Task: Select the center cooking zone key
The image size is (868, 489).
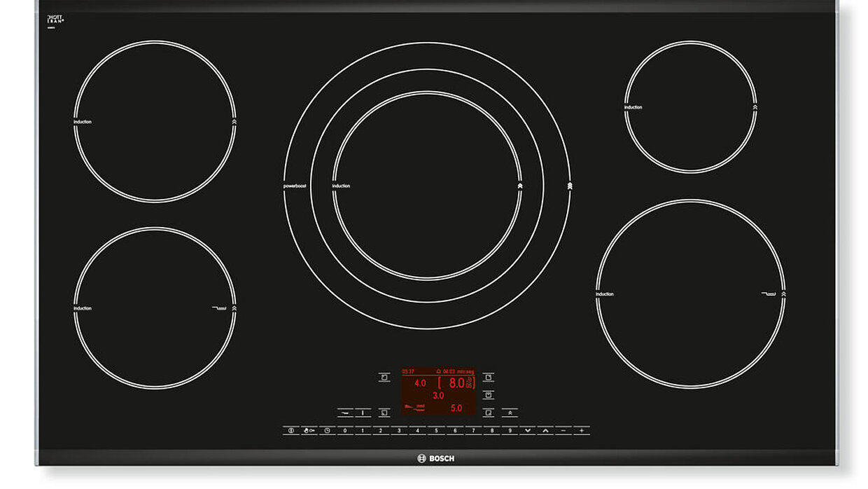Action: click(489, 395)
